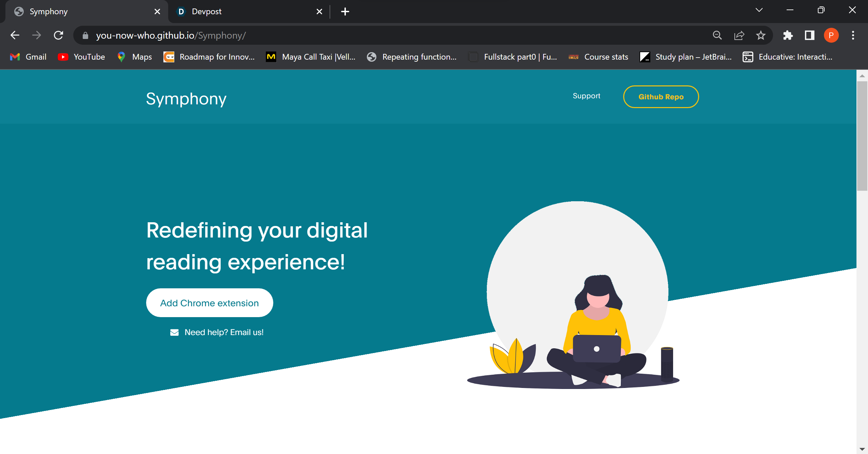Open the Extensions puzzle icon
The height and width of the screenshot is (454, 868).
788,35
